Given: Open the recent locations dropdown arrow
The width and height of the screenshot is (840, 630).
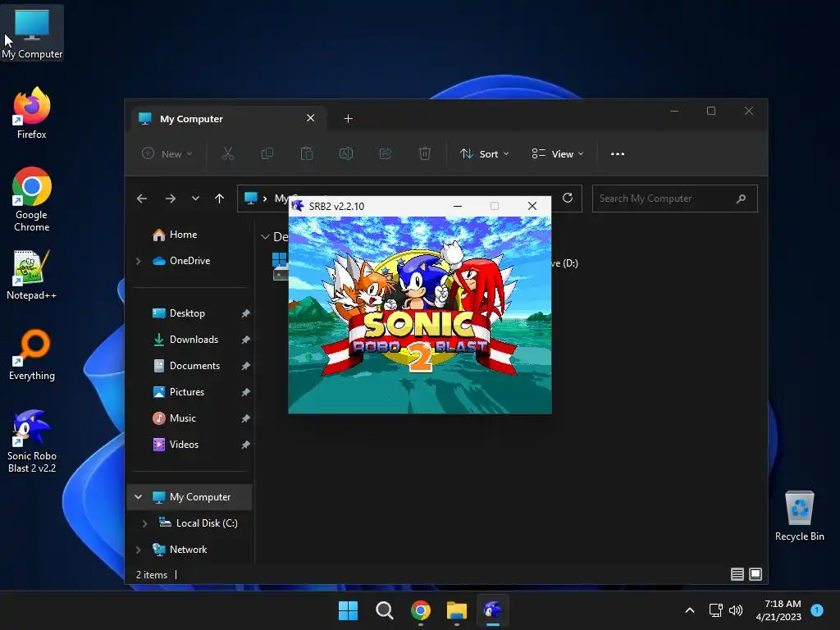Looking at the screenshot, I should (195, 199).
